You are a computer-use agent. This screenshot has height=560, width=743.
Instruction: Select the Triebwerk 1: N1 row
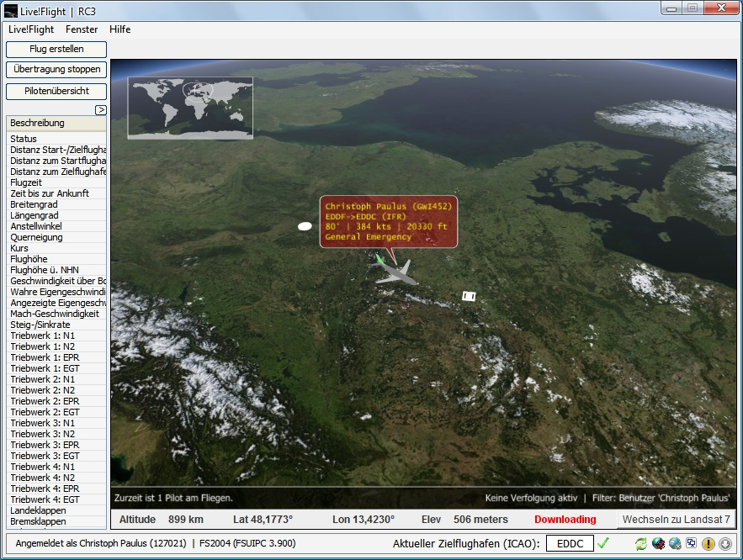tap(56, 335)
